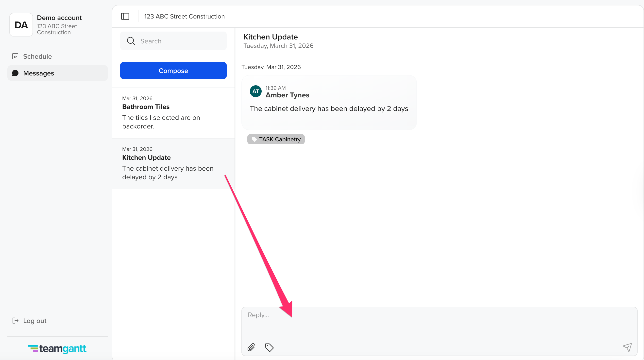The height and width of the screenshot is (360, 644).
Task: Click the 123 ABC Street Construction header title
Action: 185,17
